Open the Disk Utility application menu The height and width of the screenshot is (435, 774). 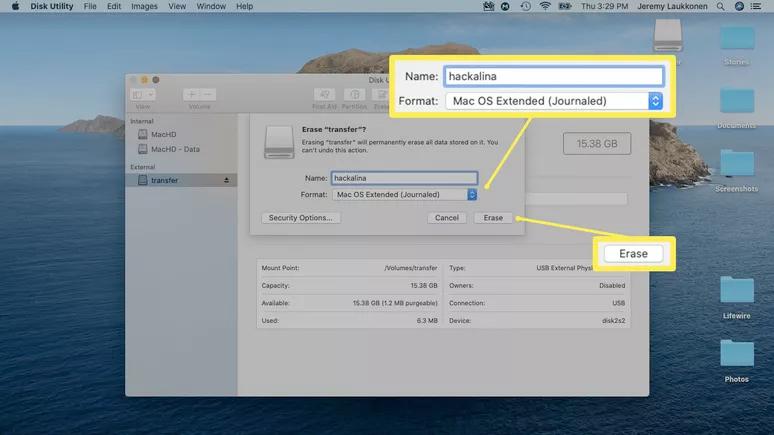[x=52, y=6]
